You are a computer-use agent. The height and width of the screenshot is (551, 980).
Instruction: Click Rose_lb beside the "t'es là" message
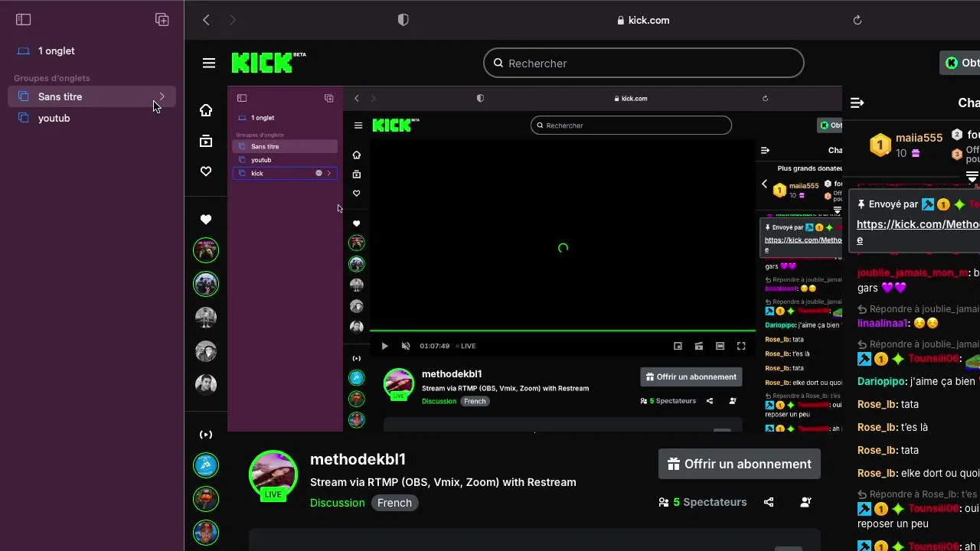click(877, 427)
